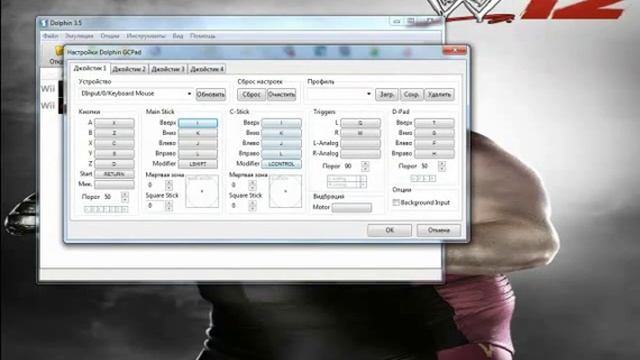Click C-Stick Modifier binding LCONTROL

pos(282,164)
